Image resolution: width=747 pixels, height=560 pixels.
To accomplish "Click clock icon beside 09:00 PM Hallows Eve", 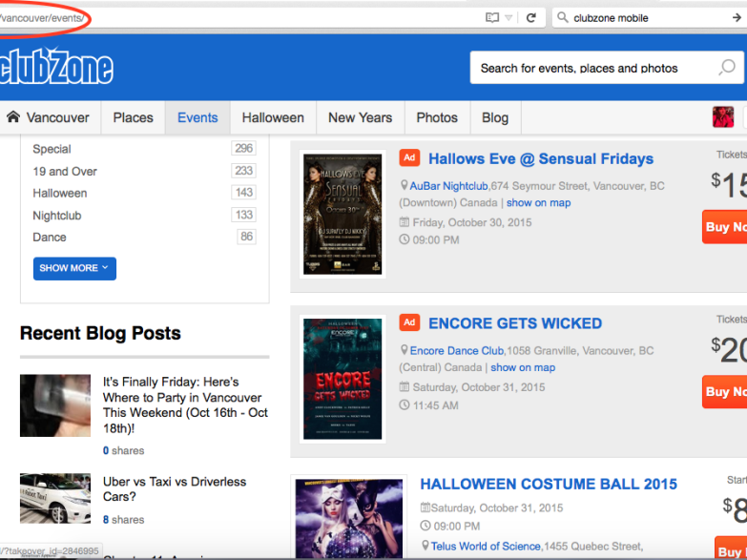I will coord(404,239).
